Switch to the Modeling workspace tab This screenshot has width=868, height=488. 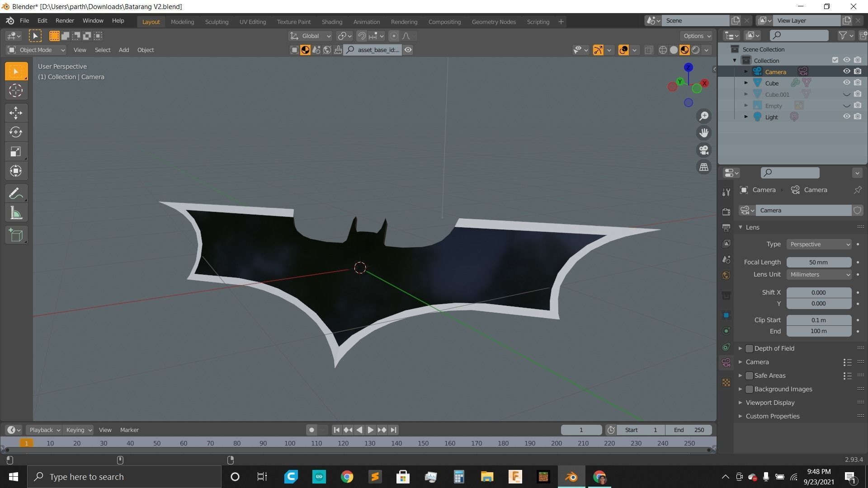(x=182, y=22)
